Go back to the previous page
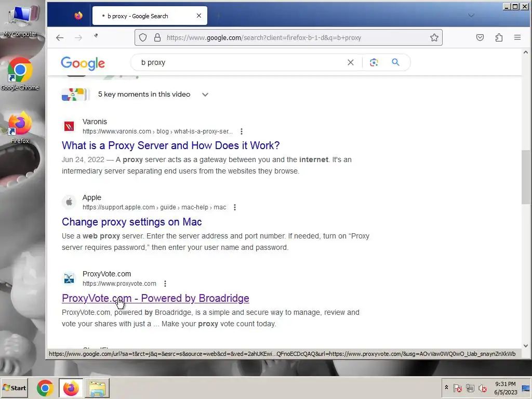532x399 pixels. click(60, 37)
